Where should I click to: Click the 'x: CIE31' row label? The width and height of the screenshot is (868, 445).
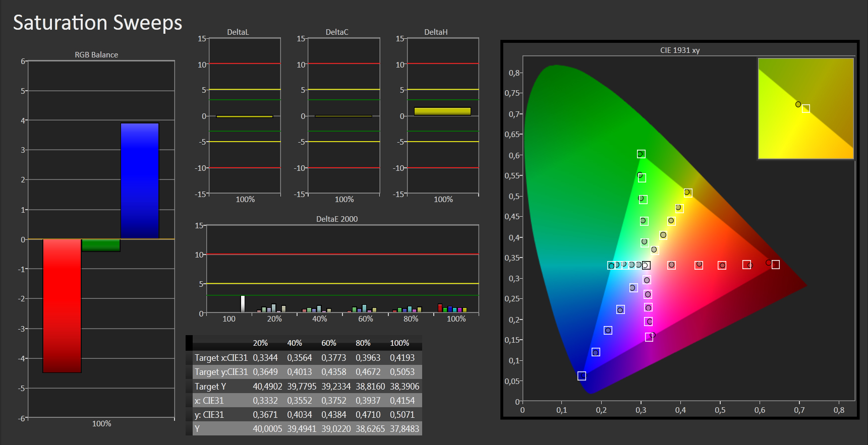click(209, 401)
